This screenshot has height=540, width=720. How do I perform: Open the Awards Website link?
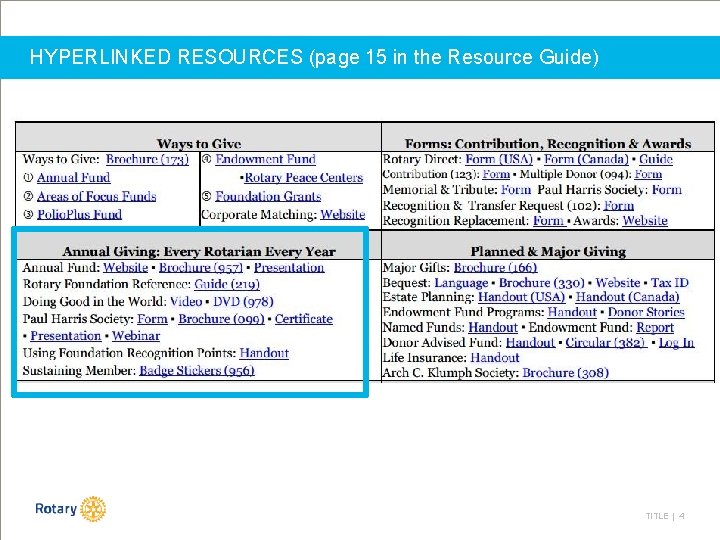pos(645,221)
